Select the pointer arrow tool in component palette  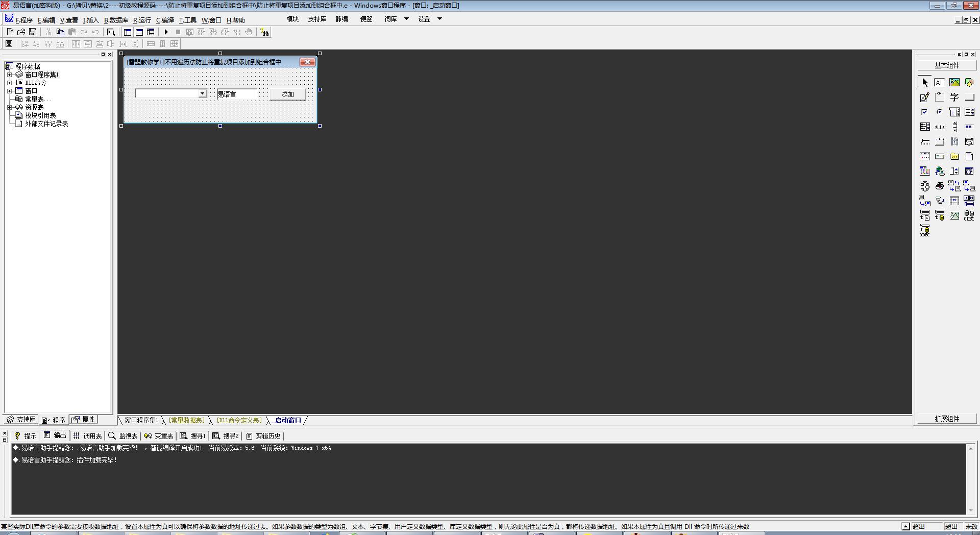pyautogui.click(x=925, y=82)
